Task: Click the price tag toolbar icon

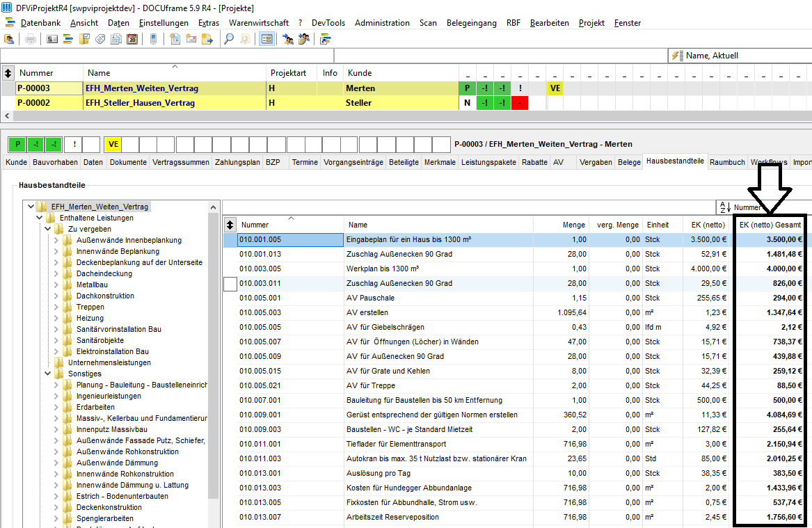Action: click(x=100, y=40)
